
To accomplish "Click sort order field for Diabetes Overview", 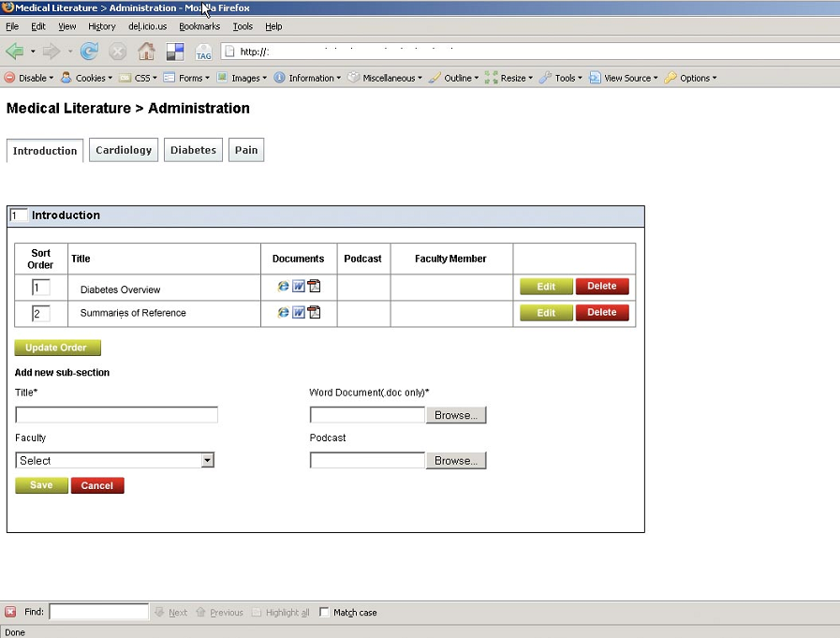I will [40, 288].
